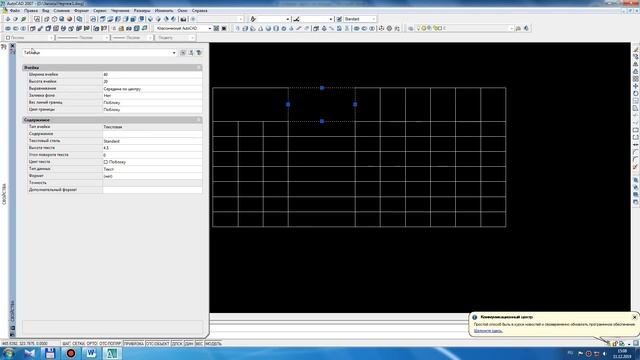Toggle ДИН dynamic input button
640x360 pixels.
(189, 344)
